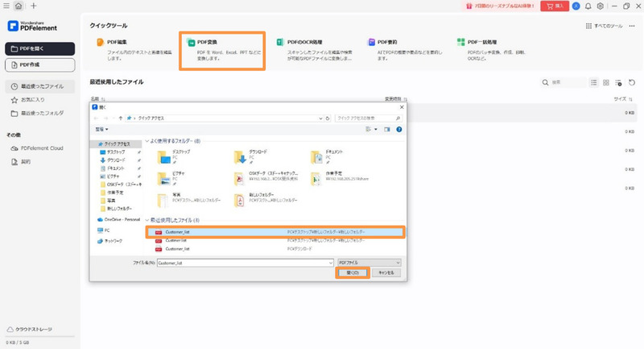
Task: Open the 整理 dropdown menu
Action: pos(101,130)
